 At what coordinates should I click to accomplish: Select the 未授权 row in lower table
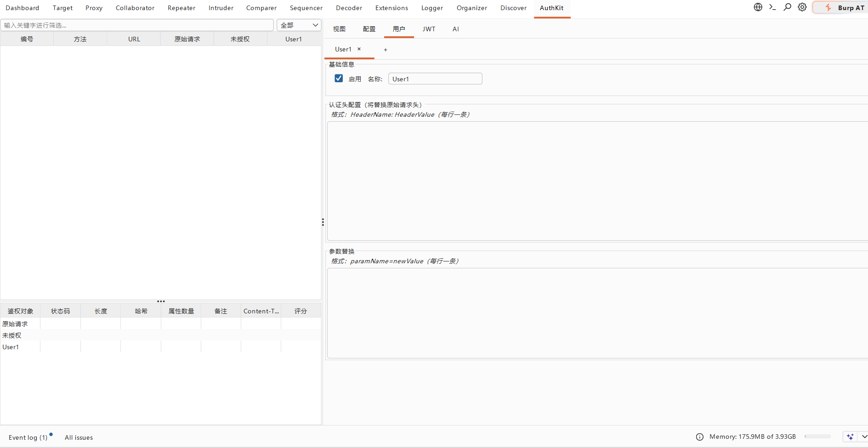(161, 335)
